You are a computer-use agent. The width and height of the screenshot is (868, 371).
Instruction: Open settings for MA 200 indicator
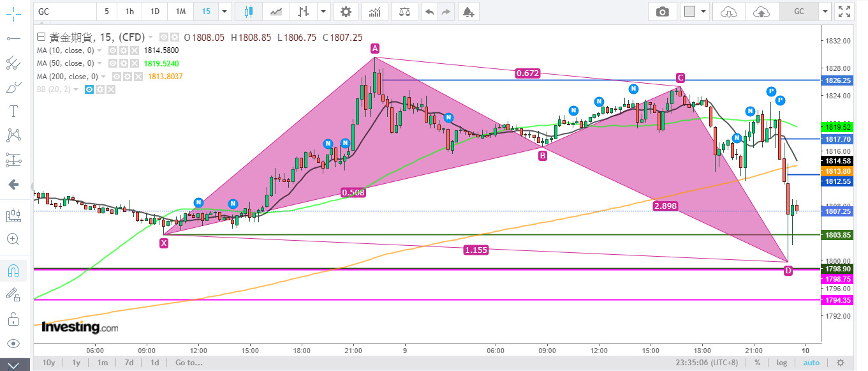128,77
